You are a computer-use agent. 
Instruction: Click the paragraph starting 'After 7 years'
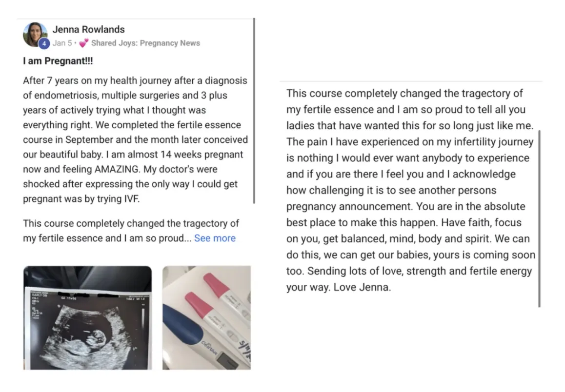(x=136, y=139)
